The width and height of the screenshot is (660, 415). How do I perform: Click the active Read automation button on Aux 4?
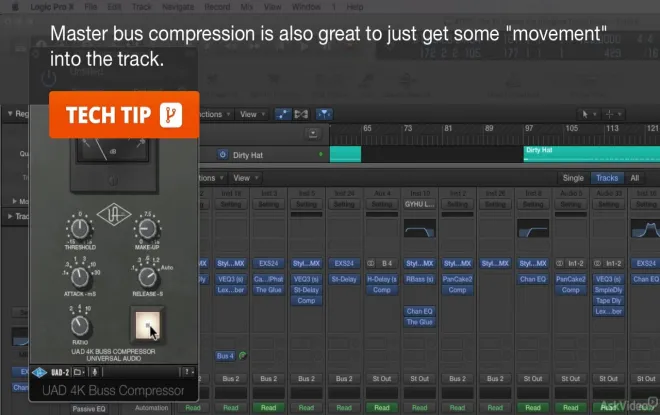[382, 407]
